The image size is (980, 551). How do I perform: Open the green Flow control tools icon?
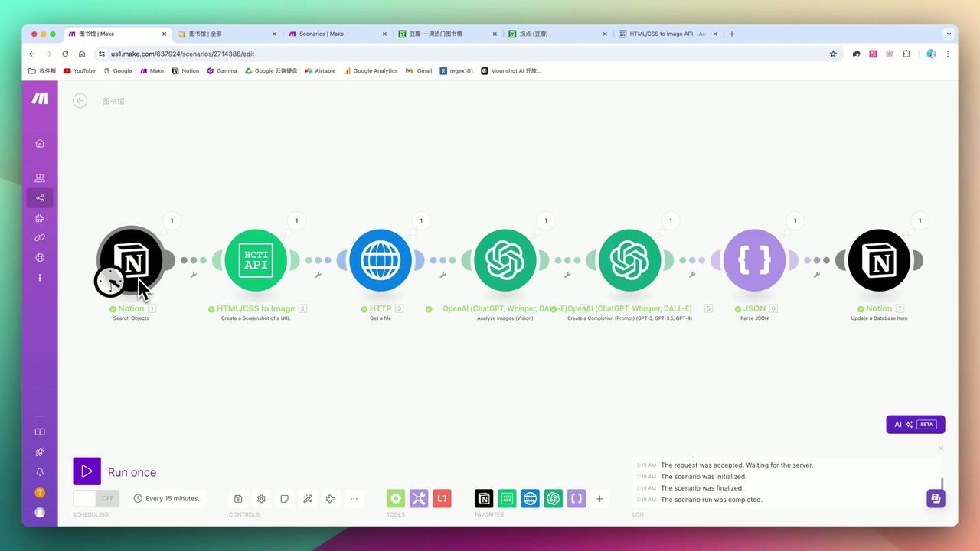395,498
